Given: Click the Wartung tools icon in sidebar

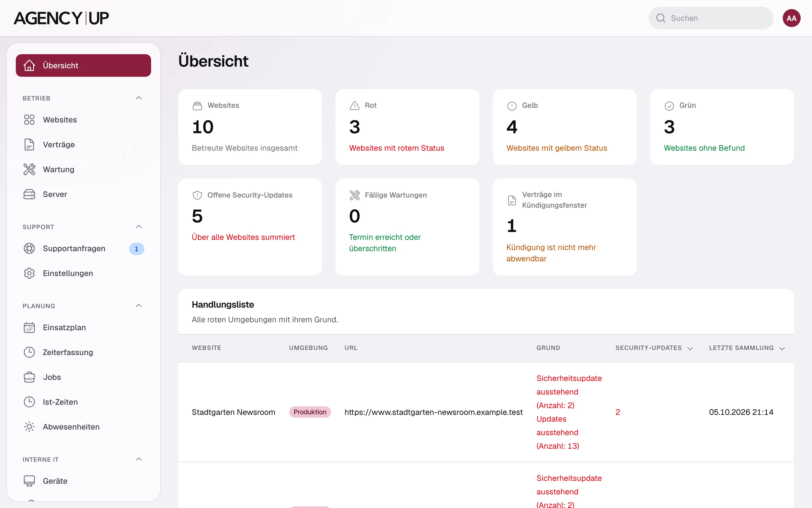Looking at the screenshot, I should click(x=29, y=169).
